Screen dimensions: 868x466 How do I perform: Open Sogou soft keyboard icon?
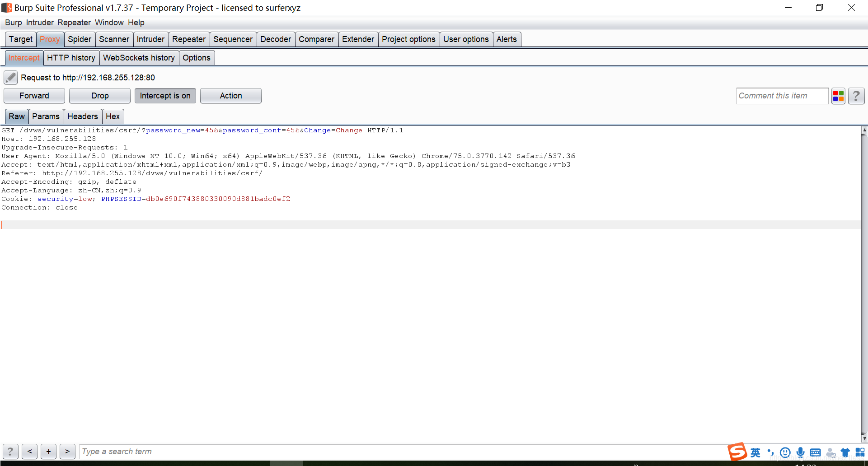click(815, 452)
